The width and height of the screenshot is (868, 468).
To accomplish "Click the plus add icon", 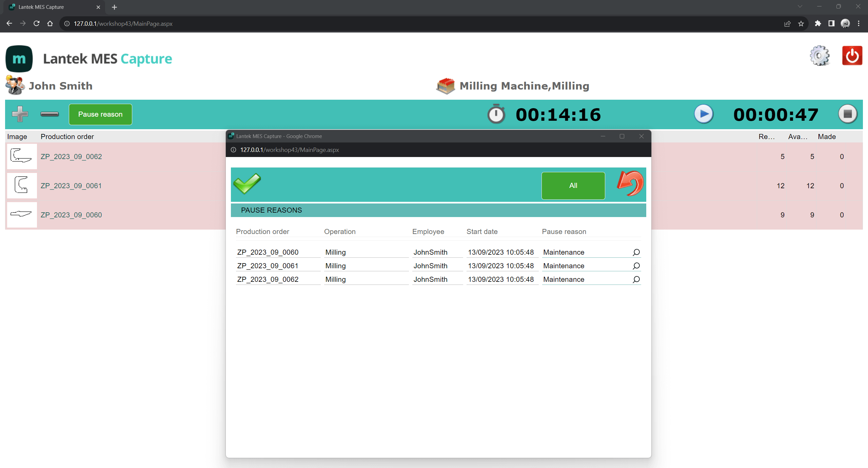I will tap(20, 114).
